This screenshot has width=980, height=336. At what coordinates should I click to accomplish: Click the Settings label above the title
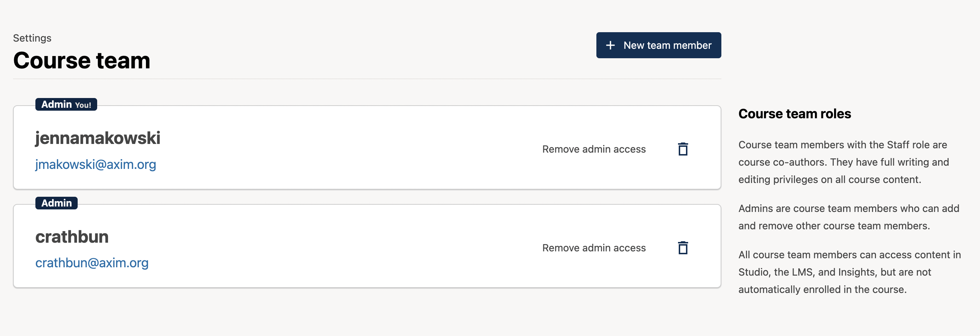tap(32, 38)
